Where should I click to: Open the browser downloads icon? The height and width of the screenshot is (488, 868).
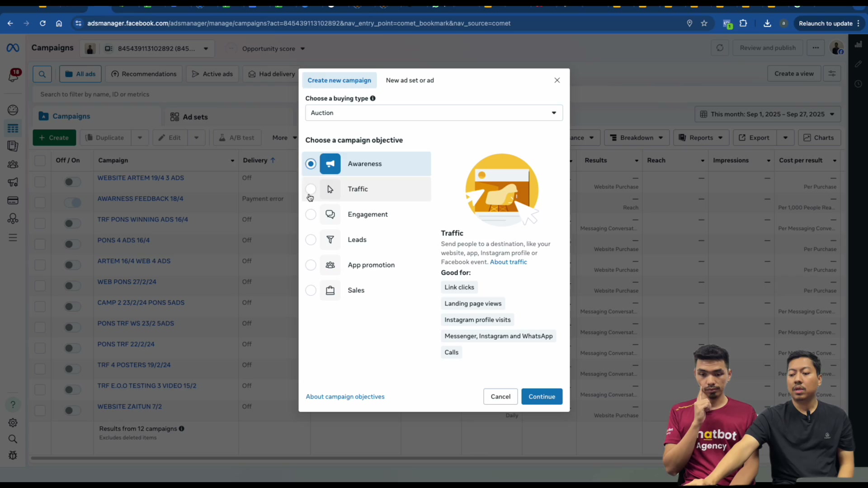(767, 23)
